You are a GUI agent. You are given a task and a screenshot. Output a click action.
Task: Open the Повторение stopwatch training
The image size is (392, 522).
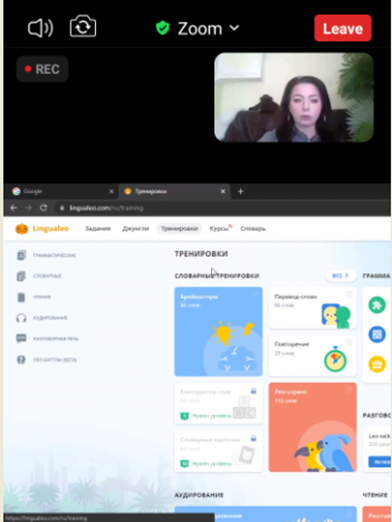pos(313,356)
